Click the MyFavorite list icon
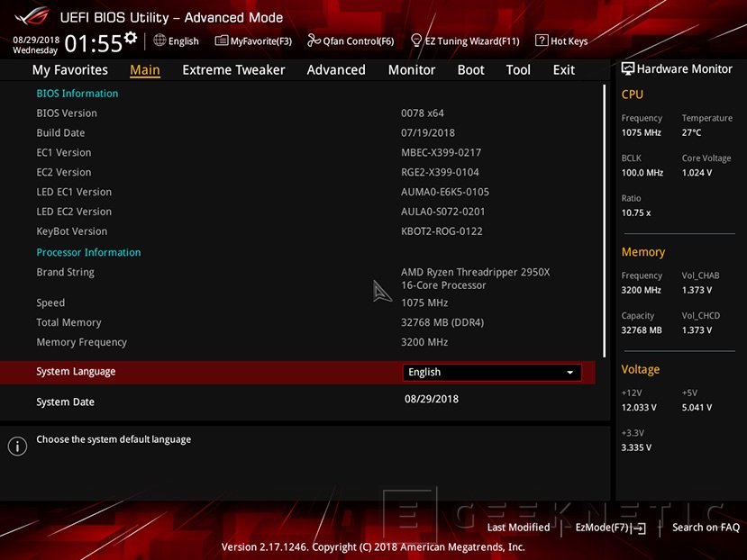Viewport: 747px width, 560px height. 221,41
